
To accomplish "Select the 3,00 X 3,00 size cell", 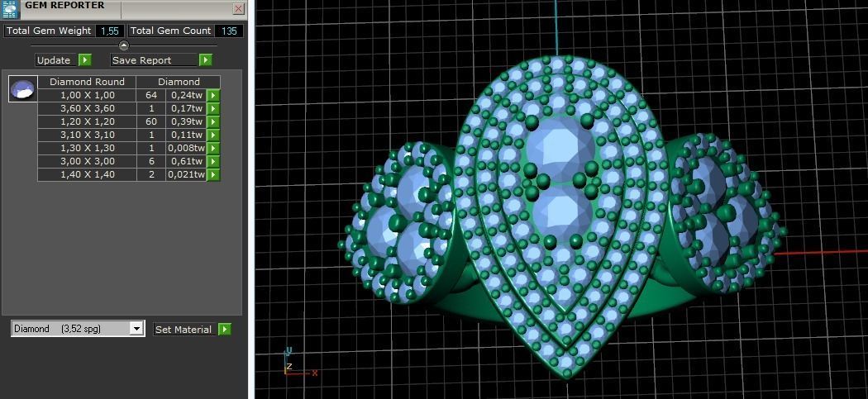I will (88, 162).
